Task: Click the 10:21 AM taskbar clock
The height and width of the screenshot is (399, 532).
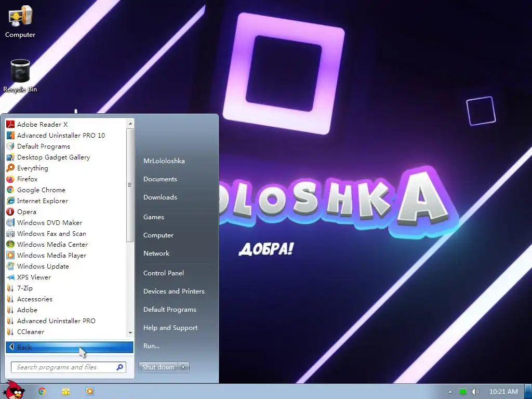Action: 503,392
